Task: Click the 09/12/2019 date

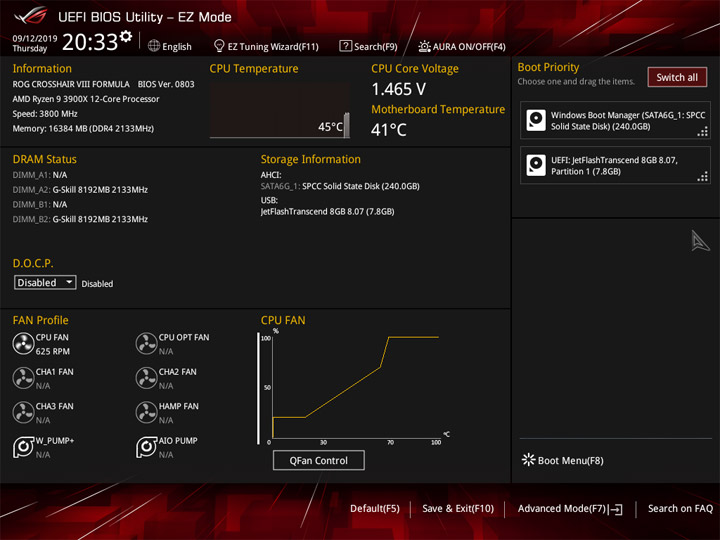Action: [34, 39]
